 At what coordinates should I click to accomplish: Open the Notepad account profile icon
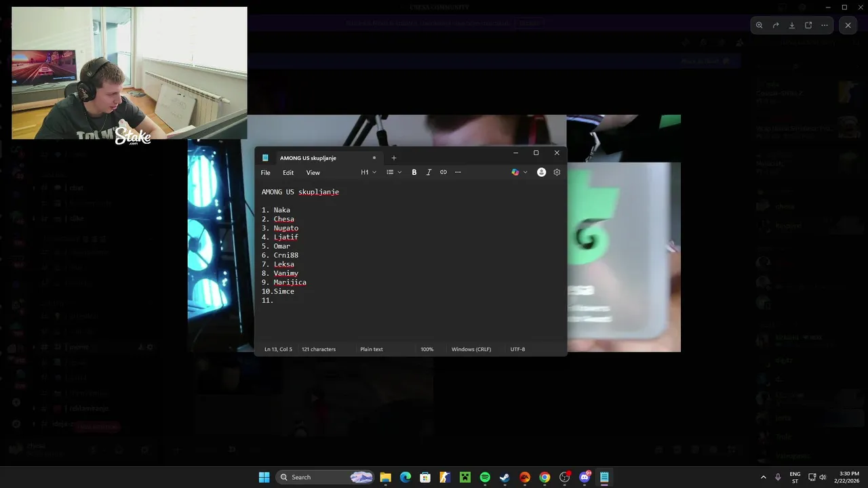coord(541,172)
